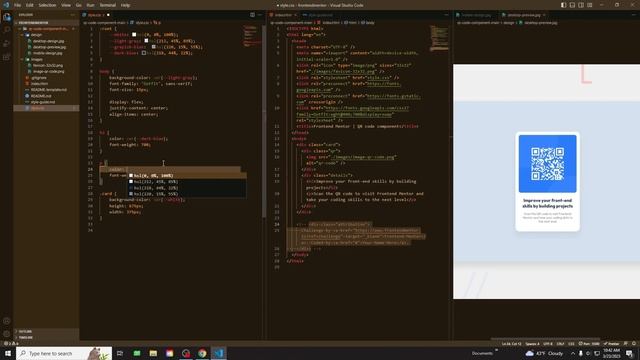Click the Windows taskbar search box
This screenshot has height=360, width=640.
pyautogui.click(x=64, y=353)
